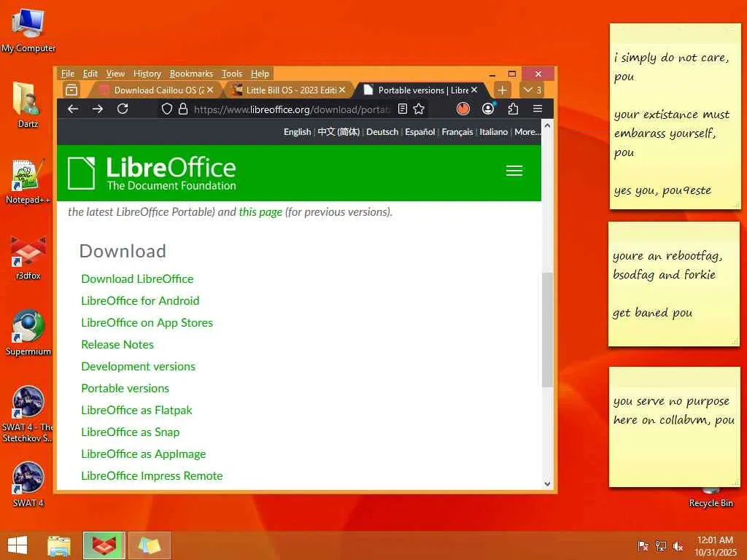Open the Development versions link
Image resolution: width=747 pixels, height=560 pixels.
pyautogui.click(x=138, y=367)
